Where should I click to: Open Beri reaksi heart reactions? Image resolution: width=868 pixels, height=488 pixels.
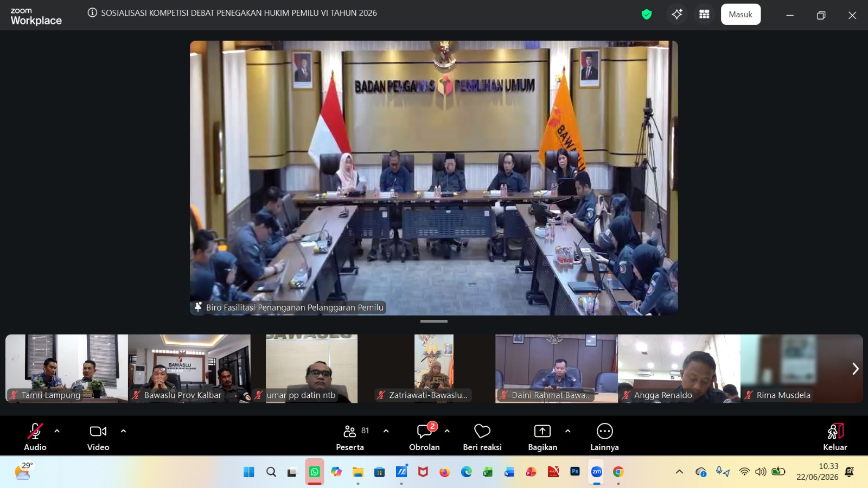click(482, 437)
